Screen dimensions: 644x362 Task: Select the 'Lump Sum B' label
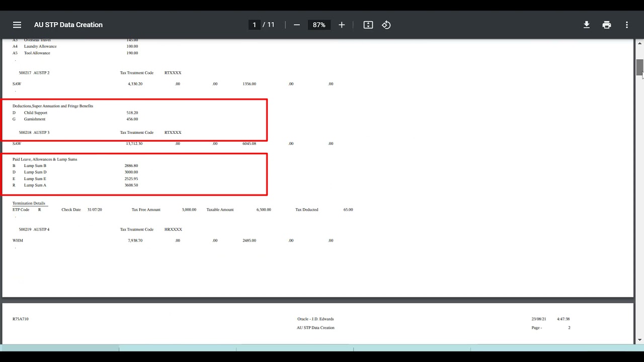coord(35,165)
